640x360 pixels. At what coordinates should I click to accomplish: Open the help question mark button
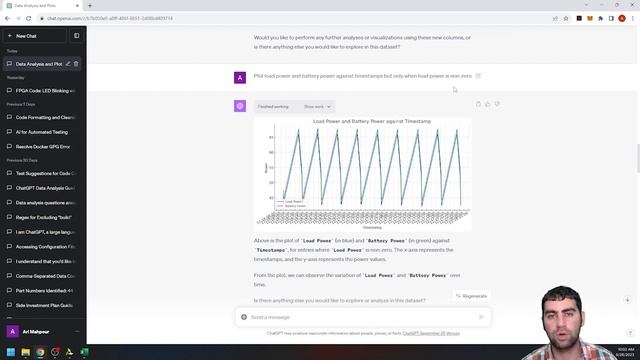pos(630,333)
